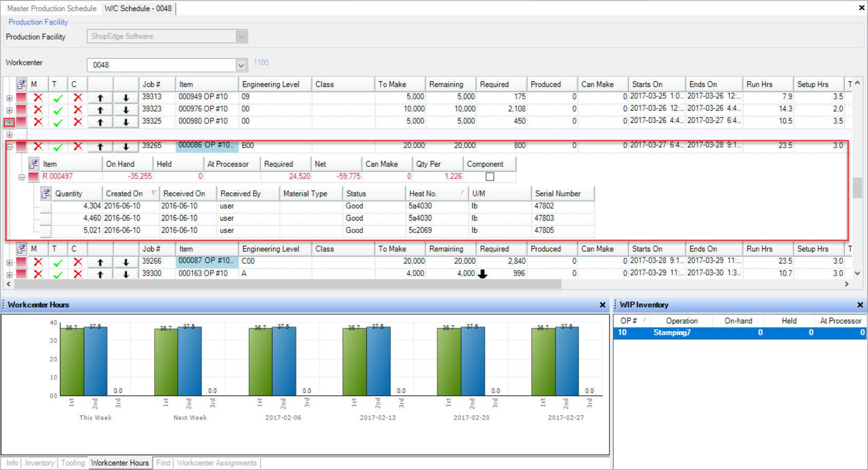Expand job 39325 row
The height and width of the screenshot is (470, 868).
tap(9, 122)
